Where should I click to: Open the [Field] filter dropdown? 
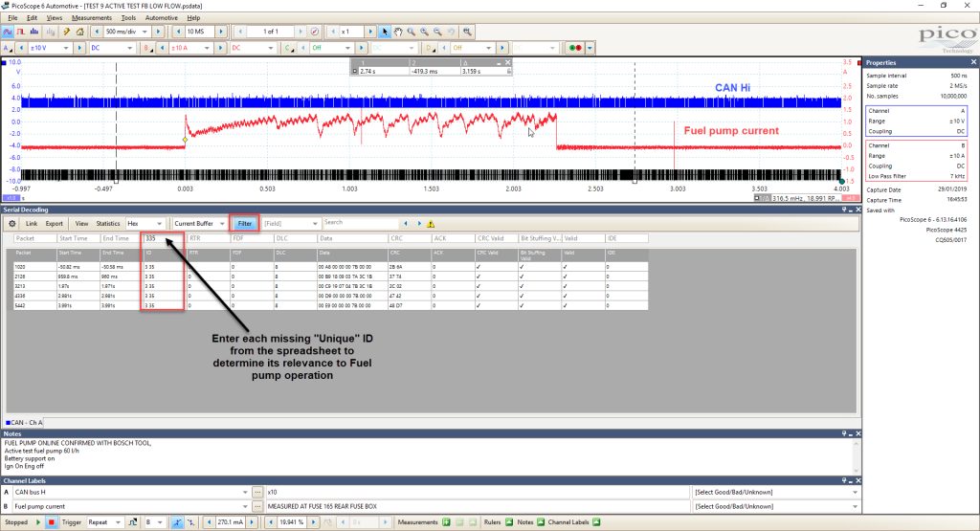pyautogui.click(x=315, y=224)
